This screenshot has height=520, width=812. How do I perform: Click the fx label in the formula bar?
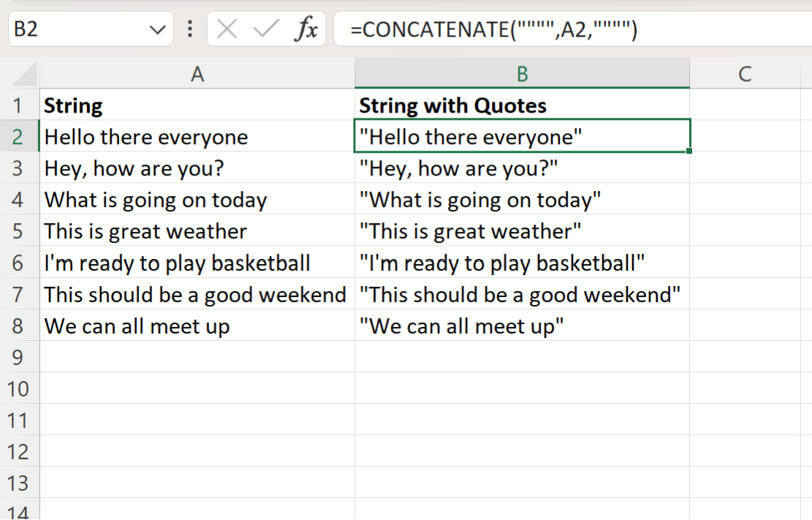308,29
